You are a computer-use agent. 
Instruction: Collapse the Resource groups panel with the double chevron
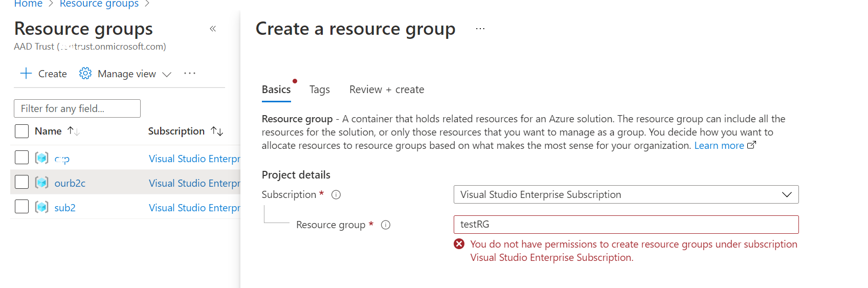click(213, 29)
